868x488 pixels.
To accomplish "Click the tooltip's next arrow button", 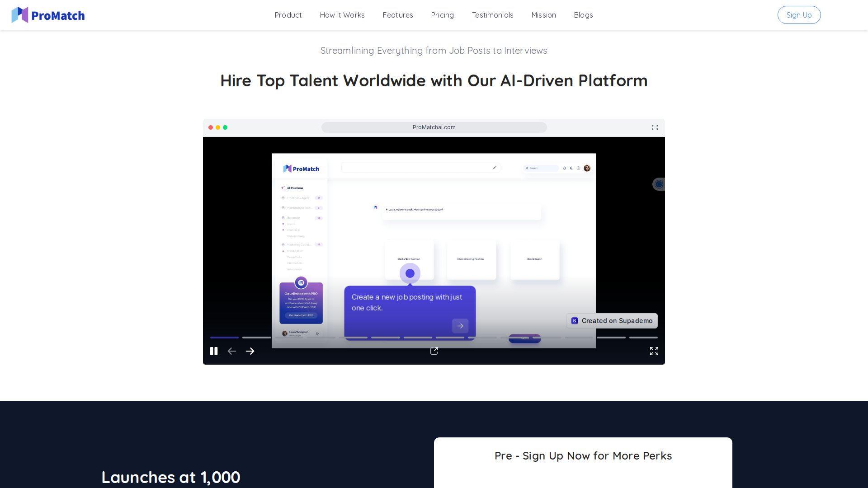I will tap(460, 326).
